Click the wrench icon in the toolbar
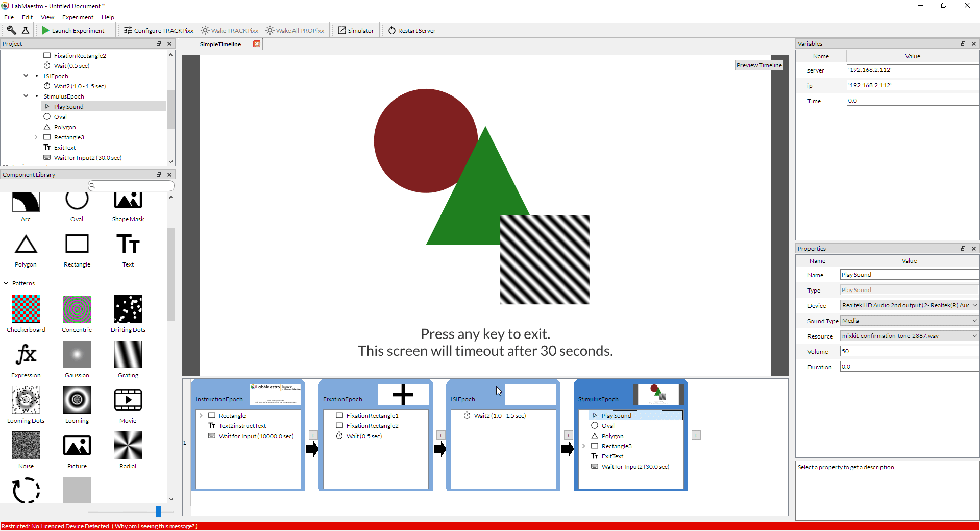 tap(11, 30)
